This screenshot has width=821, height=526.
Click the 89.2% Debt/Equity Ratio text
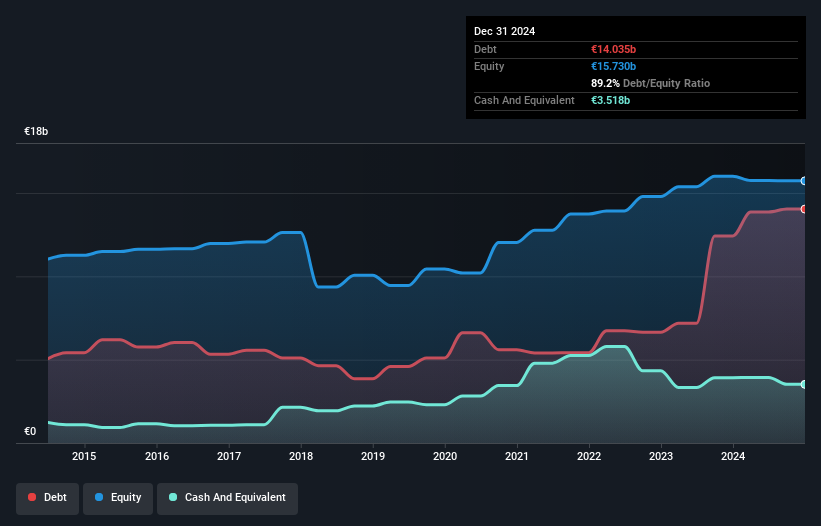(x=650, y=83)
